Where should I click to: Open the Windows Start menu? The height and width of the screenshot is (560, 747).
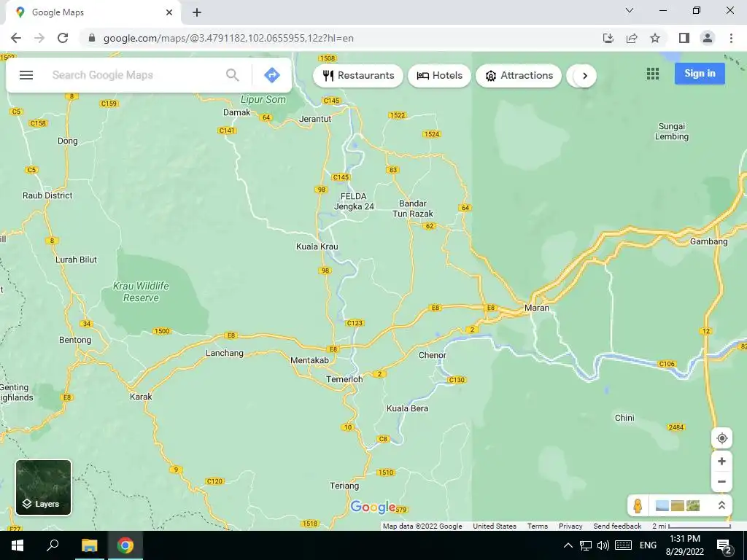[18, 545]
